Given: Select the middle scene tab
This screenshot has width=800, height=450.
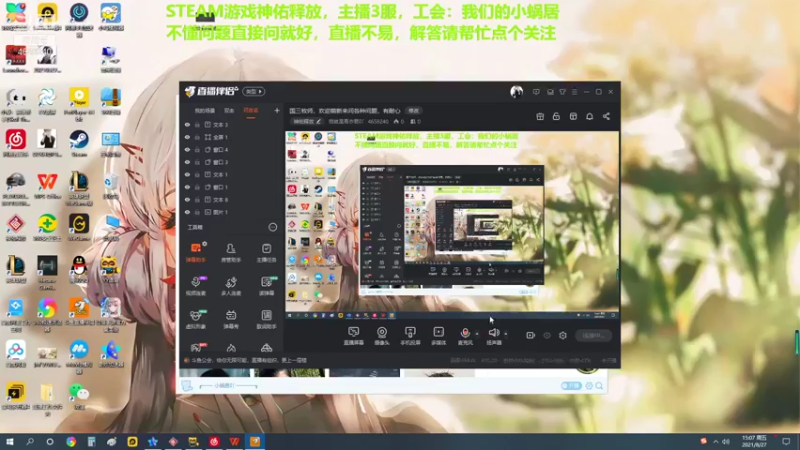Looking at the screenshot, I should (229, 111).
